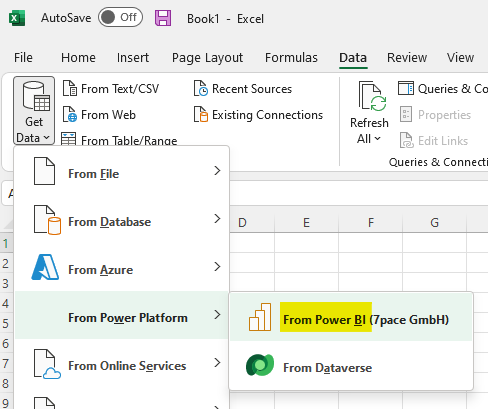The width and height of the screenshot is (488, 409).
Task: Click the From Azure label
Action: [x=101, y=270]
